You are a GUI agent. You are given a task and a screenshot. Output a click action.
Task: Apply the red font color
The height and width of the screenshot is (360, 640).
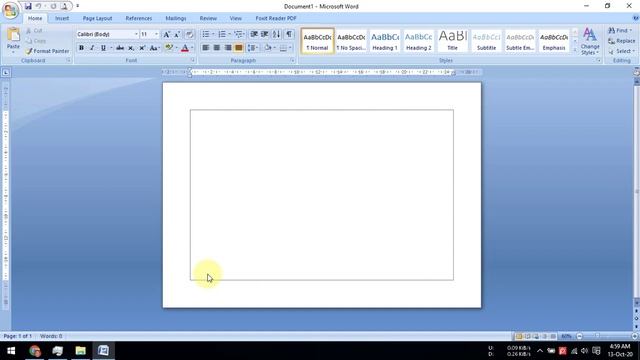(x=185, y=48)
